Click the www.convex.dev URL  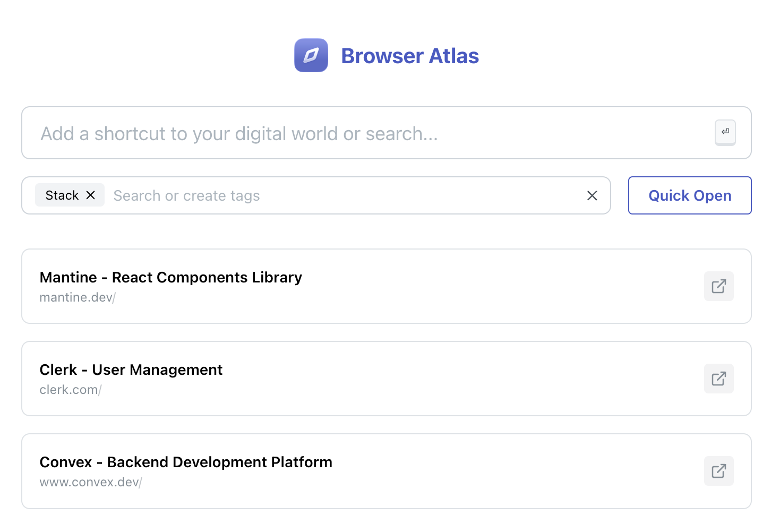pos(90,482)
